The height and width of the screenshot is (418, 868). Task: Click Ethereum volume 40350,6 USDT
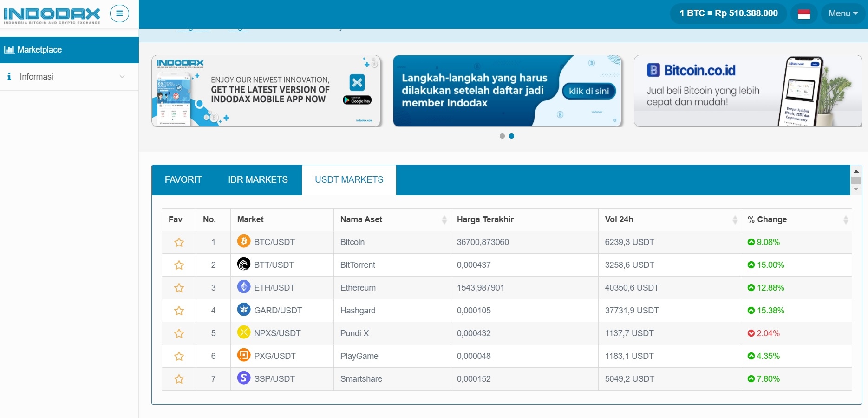[x=632, y=288]
